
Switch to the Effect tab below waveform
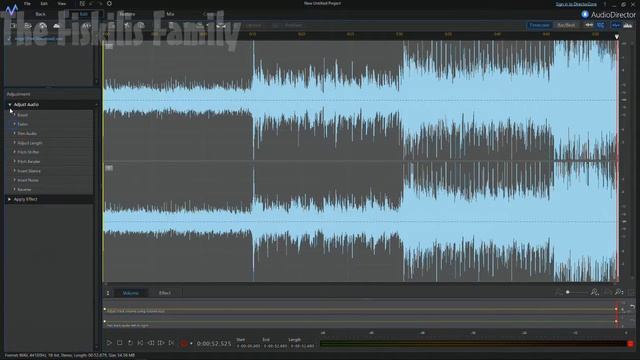164,293
